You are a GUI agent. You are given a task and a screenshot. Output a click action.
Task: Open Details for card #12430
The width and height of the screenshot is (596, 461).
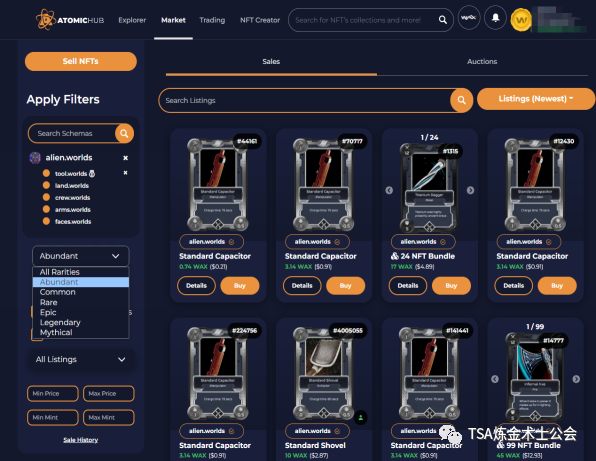tap(514, 285)
